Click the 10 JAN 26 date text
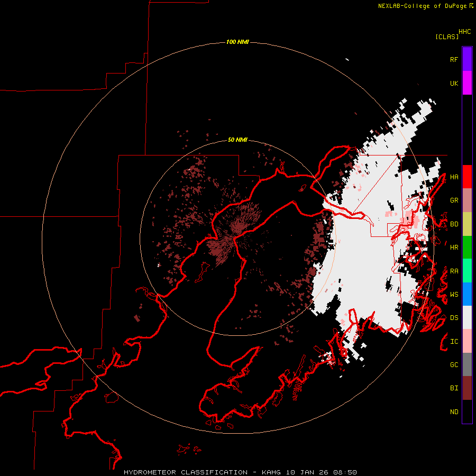This screenshot has height=476, width=476. (x=307, y=472)
